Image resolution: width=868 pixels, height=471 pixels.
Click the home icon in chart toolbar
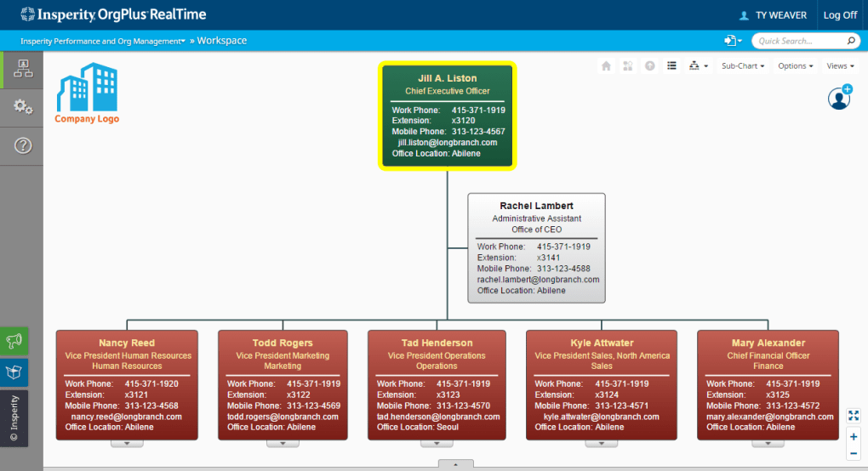click(606, 66)
